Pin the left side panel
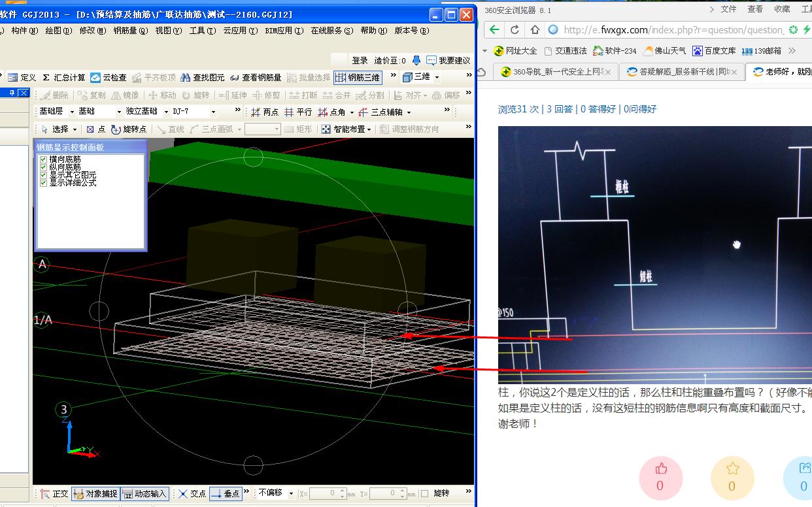The height and width of the screenshot is (507, 812). pyautogui.click(x=12, y=93)
